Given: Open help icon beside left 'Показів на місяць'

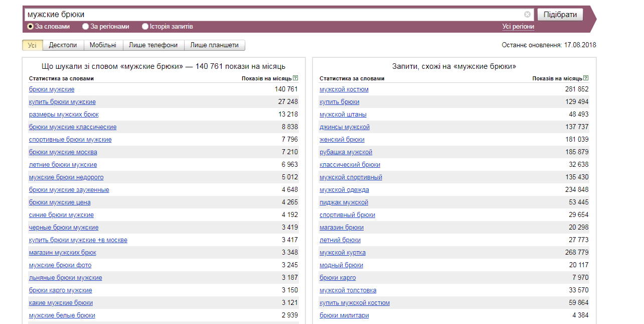Looking at the screenshot, I should [x=295, y=78].
